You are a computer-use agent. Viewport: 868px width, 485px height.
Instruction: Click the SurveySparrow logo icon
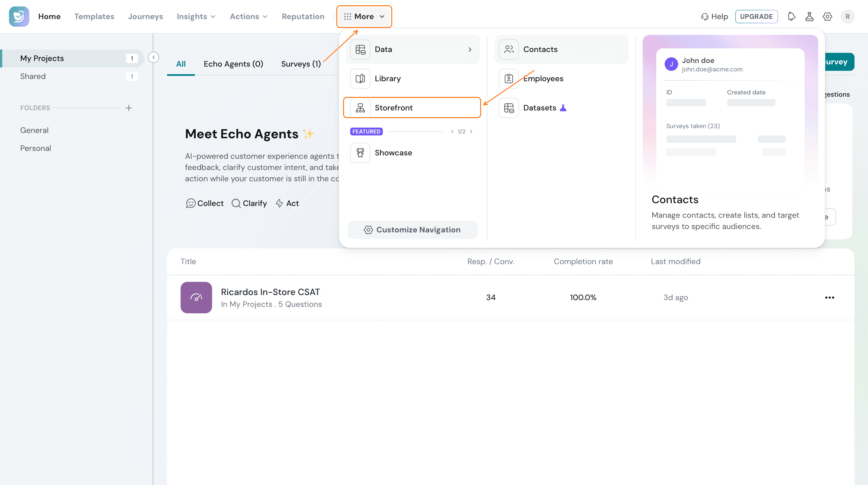(x=19, y=17)
